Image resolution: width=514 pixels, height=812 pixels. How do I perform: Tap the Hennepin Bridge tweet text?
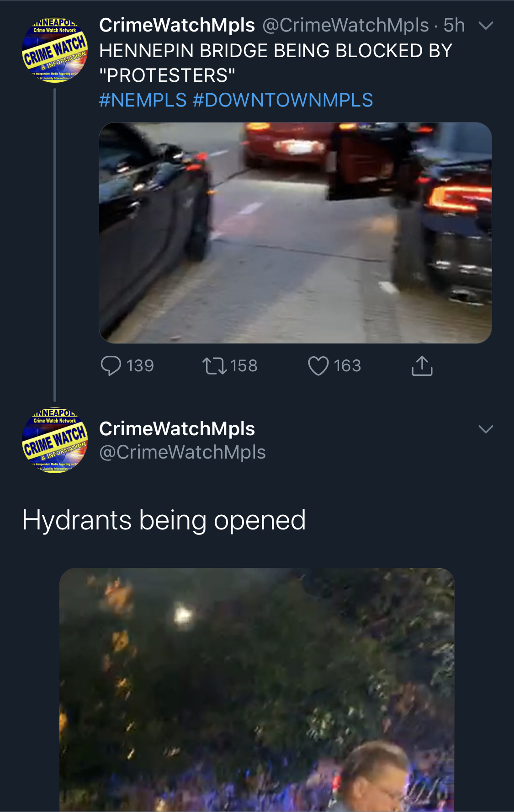276,63
